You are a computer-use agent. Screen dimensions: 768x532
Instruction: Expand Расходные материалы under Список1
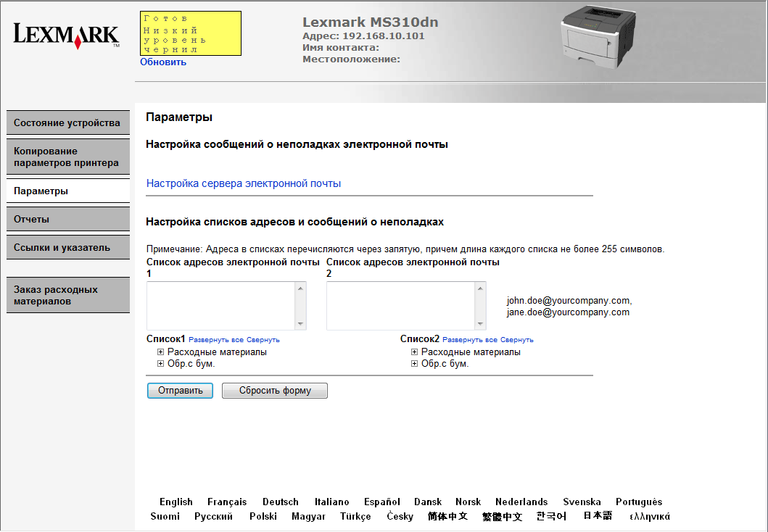[161, 352]
